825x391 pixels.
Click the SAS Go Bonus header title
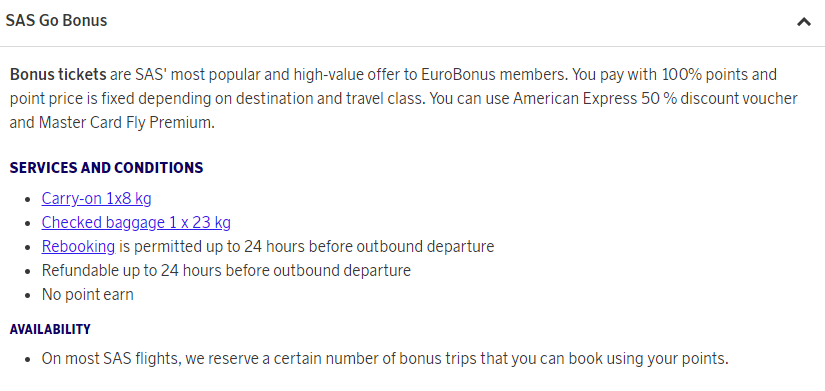56,21
